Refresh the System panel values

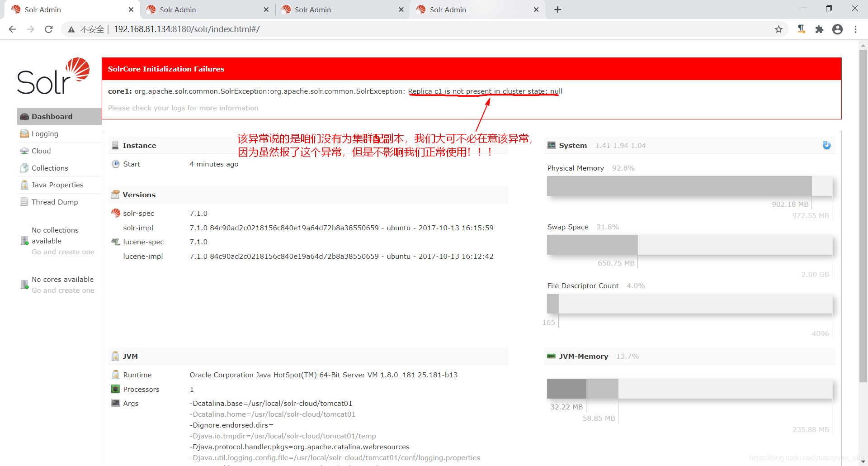(x=826, y=145)
